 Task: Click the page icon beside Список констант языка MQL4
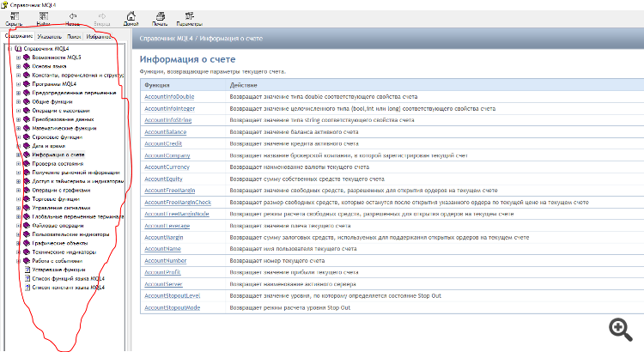pyautogui.click(x=27, y=288)
